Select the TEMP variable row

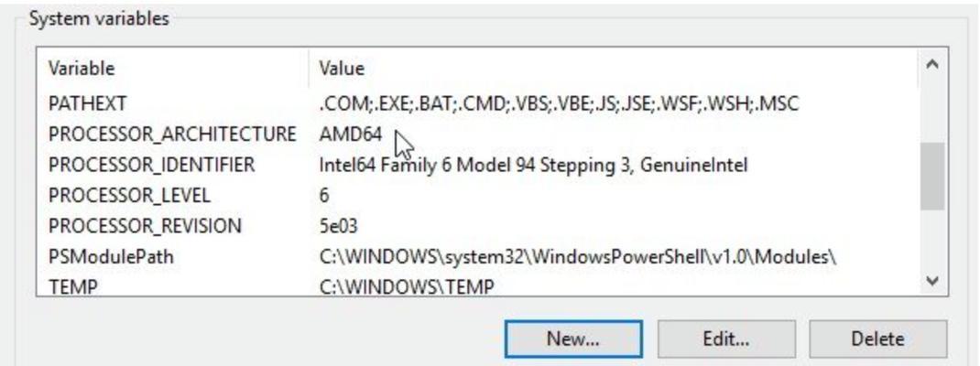pos(478,286)
